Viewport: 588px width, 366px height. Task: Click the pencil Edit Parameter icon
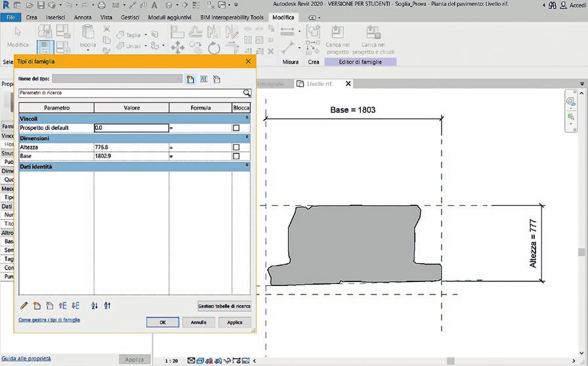24,306
